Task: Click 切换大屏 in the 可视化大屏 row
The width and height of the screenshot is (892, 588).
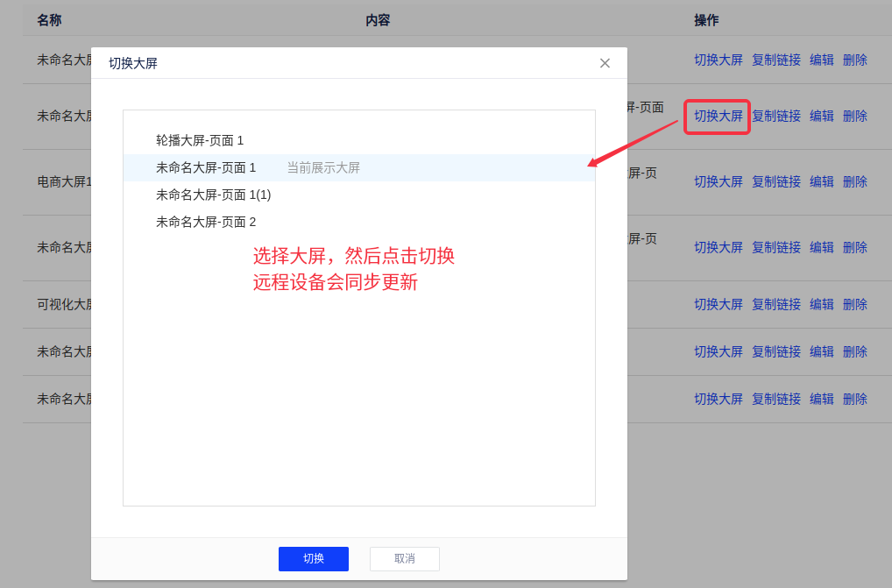Action: [x=718, y=304]
